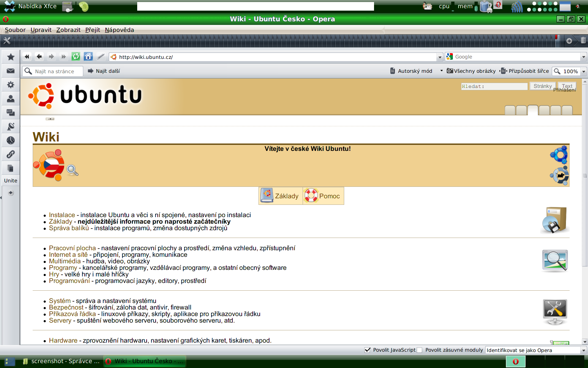Image resolution: width=588 pixels, height=368 pixels.
Task: Open the Links chain panel
Action: point(11,154)
